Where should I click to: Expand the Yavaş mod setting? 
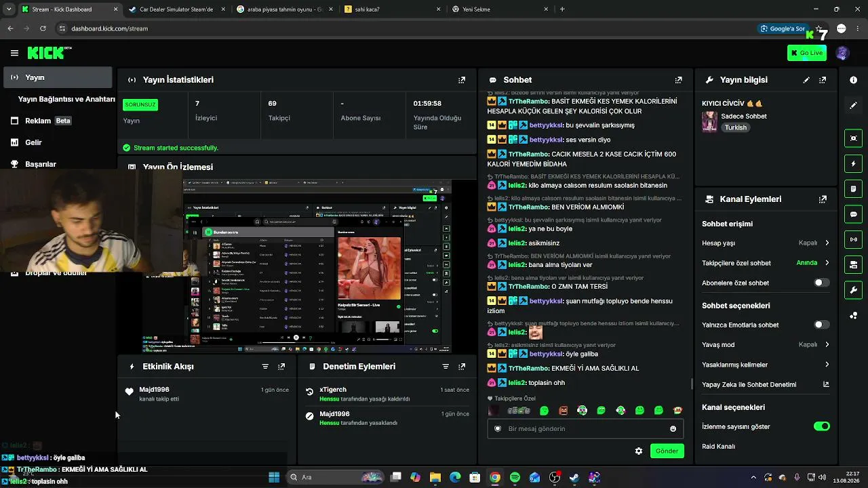(x=766, y=344)
